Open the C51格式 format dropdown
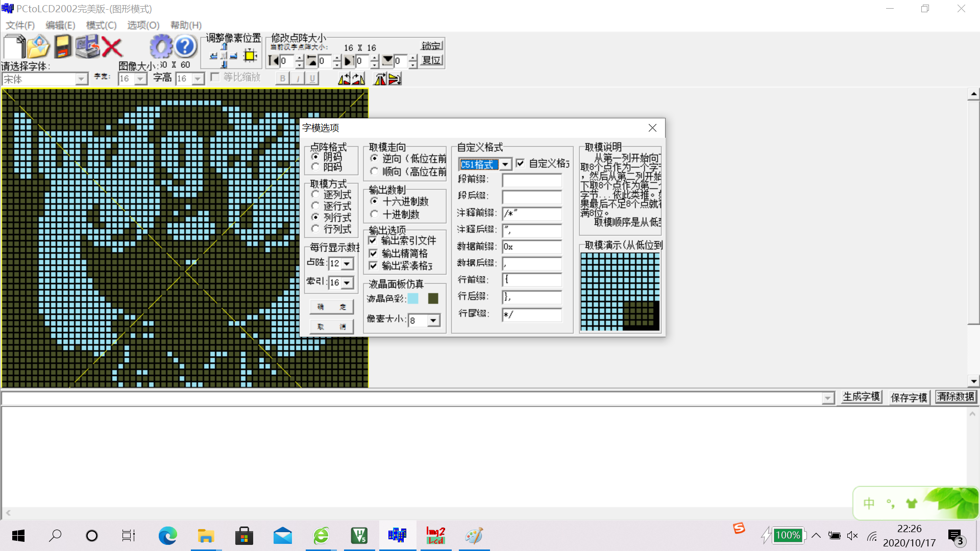This screenshot has height=551, width=980. [505, 164]
